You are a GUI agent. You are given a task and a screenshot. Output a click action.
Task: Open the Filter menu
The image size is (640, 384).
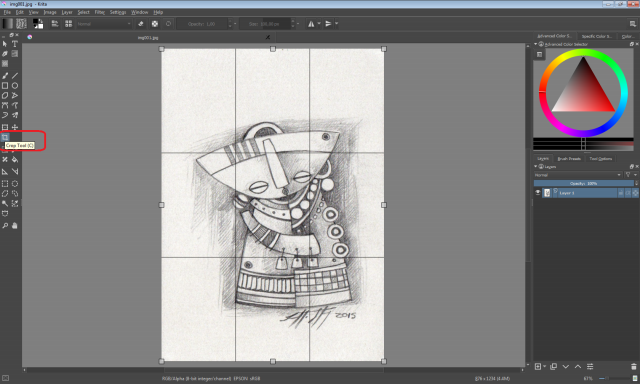(x=100, y=12)
